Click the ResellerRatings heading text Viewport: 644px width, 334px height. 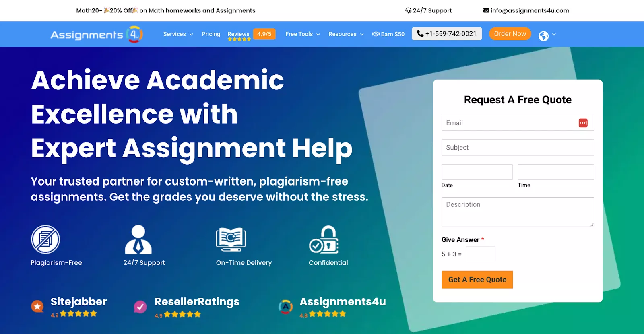pyautogui.click(x=197, y=301)
